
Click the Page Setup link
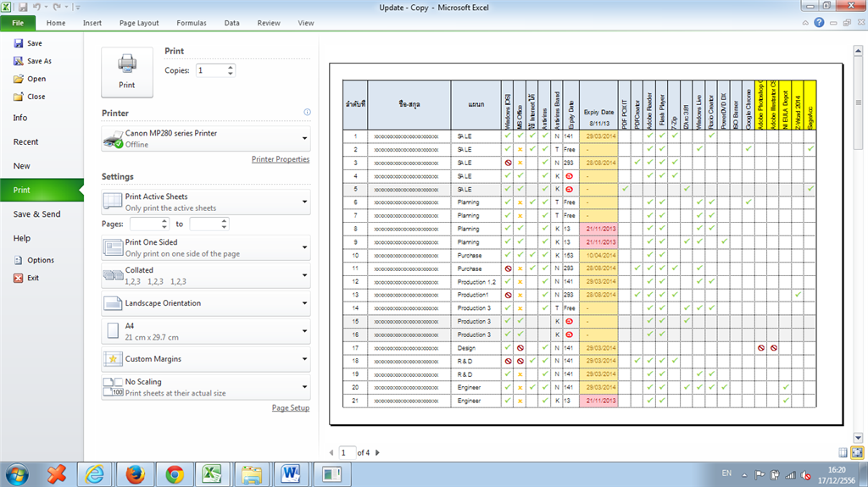[x=291, y=408]
